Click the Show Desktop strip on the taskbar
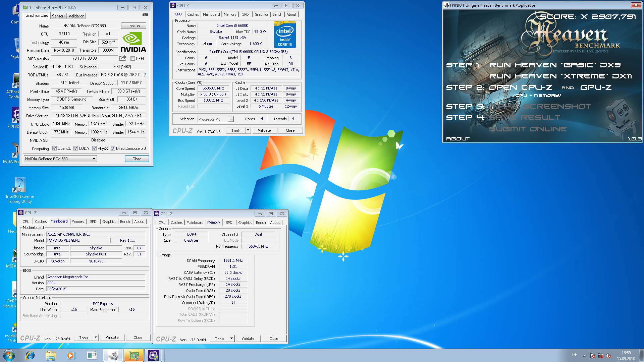 (641, 355)
